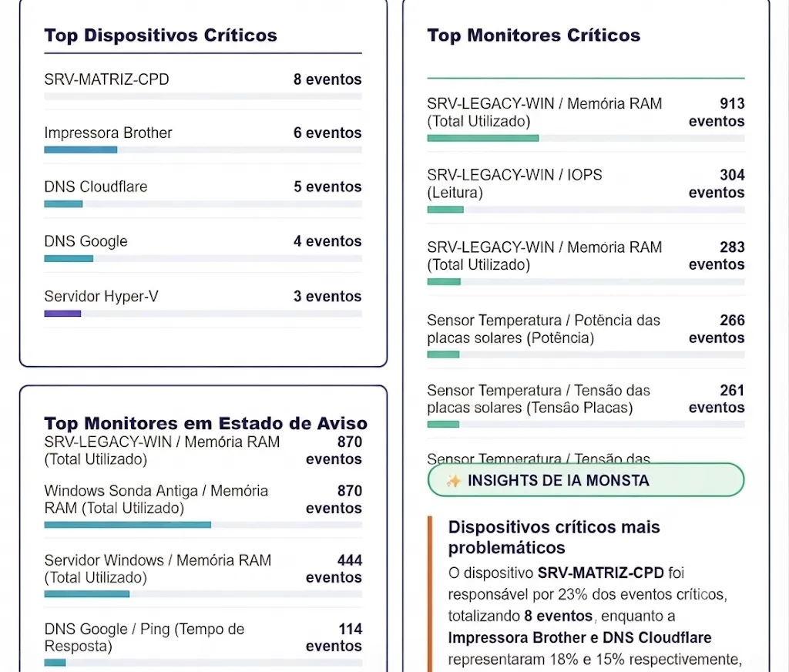Click the green bar under 266 eventos
Screen dimensions: 789x672
coord(443,354)
